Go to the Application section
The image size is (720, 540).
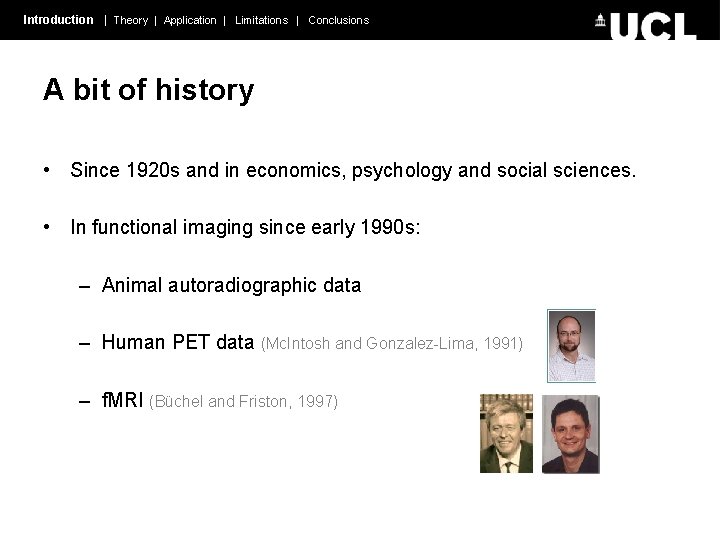point(190,21)
